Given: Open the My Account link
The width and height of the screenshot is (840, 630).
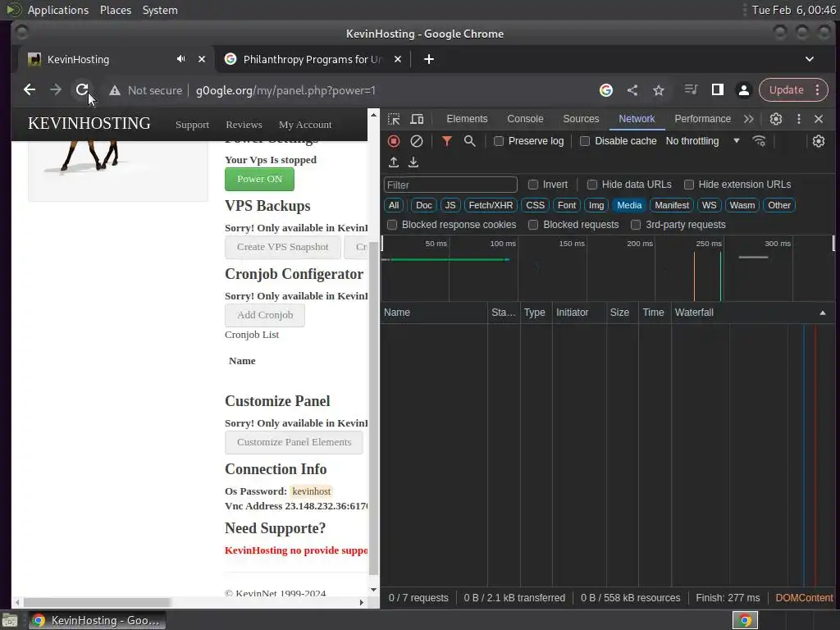Looking at the screenshot, I should tap(305, 125).
